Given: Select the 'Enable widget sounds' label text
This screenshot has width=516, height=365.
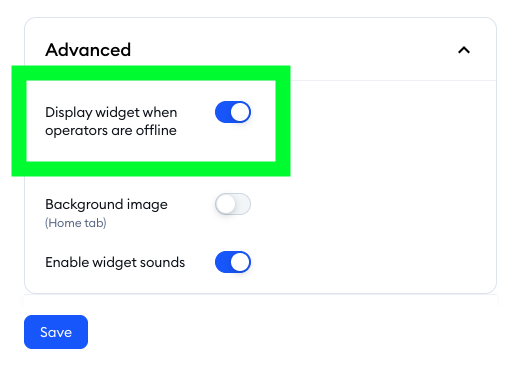Looking at the screenshot, I should click(115, 262).
